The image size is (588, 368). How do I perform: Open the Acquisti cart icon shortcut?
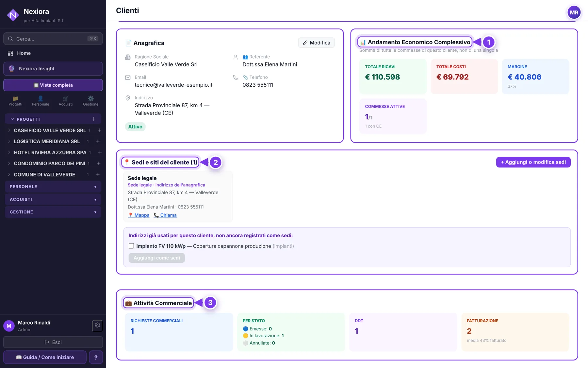66,101
